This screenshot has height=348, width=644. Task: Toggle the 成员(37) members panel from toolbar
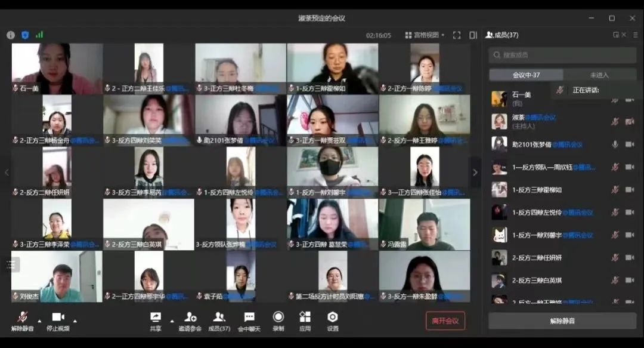point(219,318)
